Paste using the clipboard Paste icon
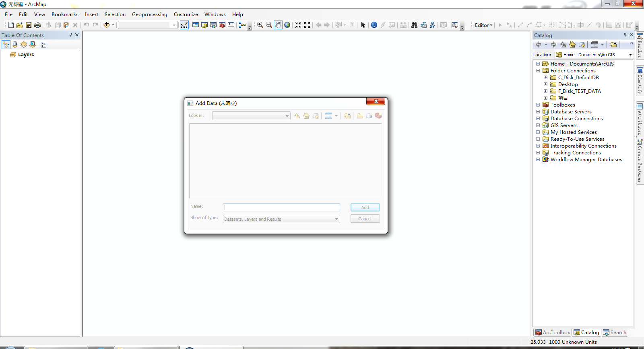Viewport: 644px width, 349px height. (x=66, y=25)
